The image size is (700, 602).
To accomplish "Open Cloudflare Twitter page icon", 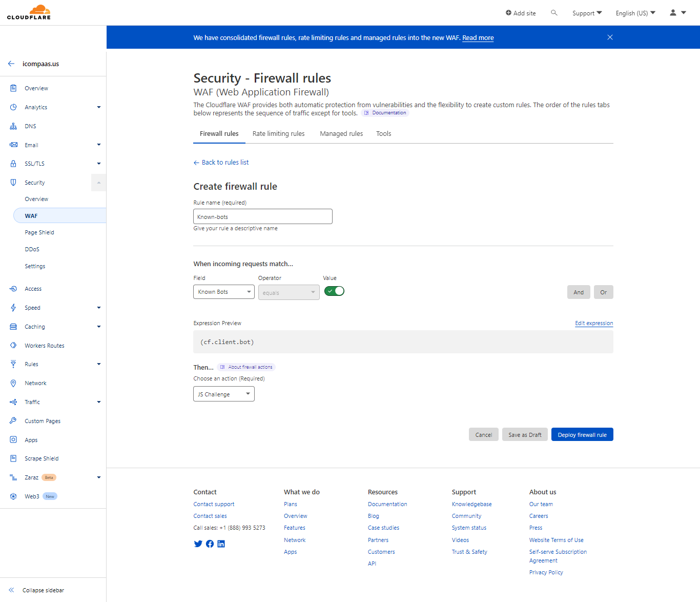I will 198,544.
